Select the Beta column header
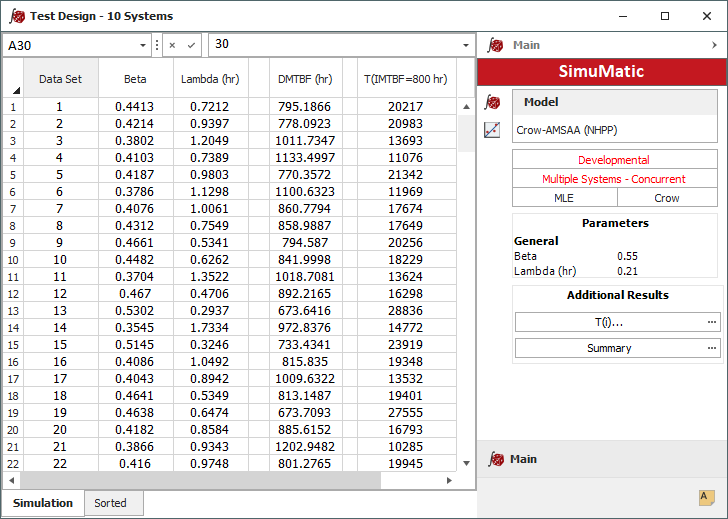This screenshot has width=728, height=519. (x=135, y=79)
